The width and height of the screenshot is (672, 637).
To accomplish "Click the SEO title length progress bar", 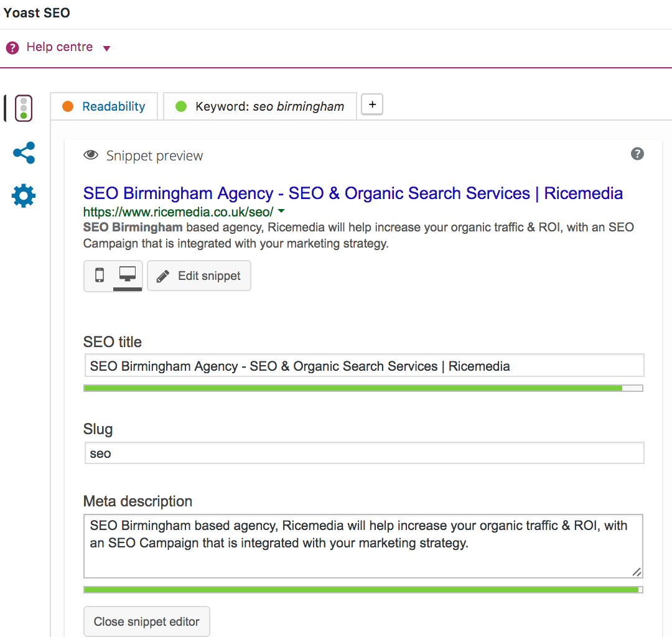I will 363,388.
